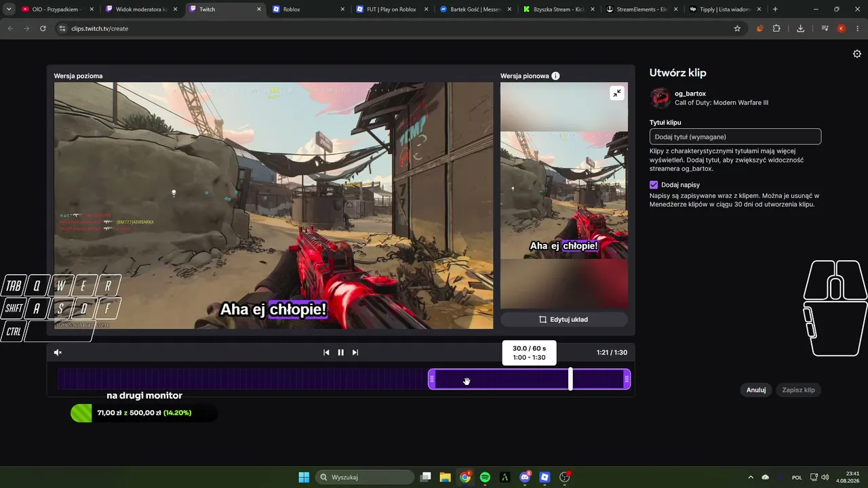Screen dimensions: 868x488
Task: Skip to the clip start
Action: click(x=326, y=352)
